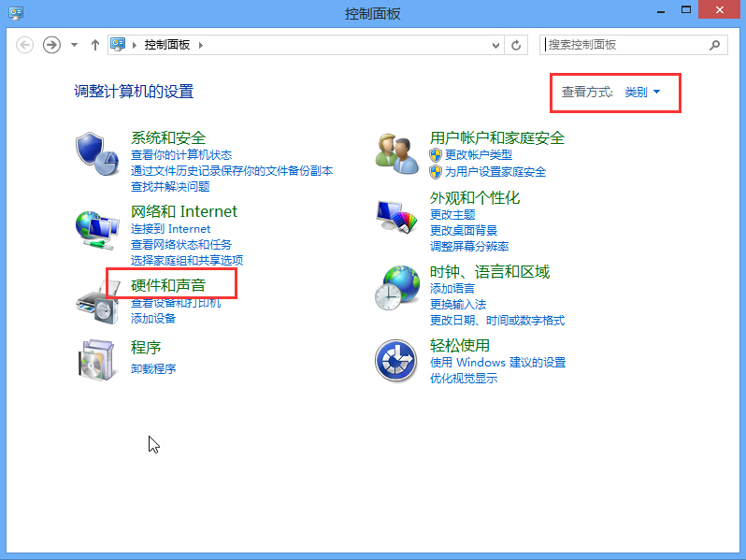Click the 硬件和声音 printer icon
The height and width of the screenshot is (560, 746).
(96, 298)
